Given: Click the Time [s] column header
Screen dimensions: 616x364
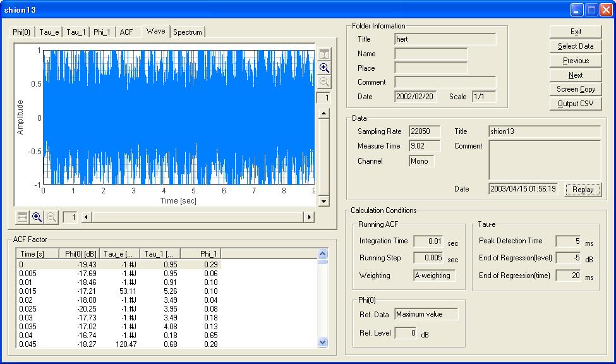Looking at the screenshot, I should pos(38,254).
